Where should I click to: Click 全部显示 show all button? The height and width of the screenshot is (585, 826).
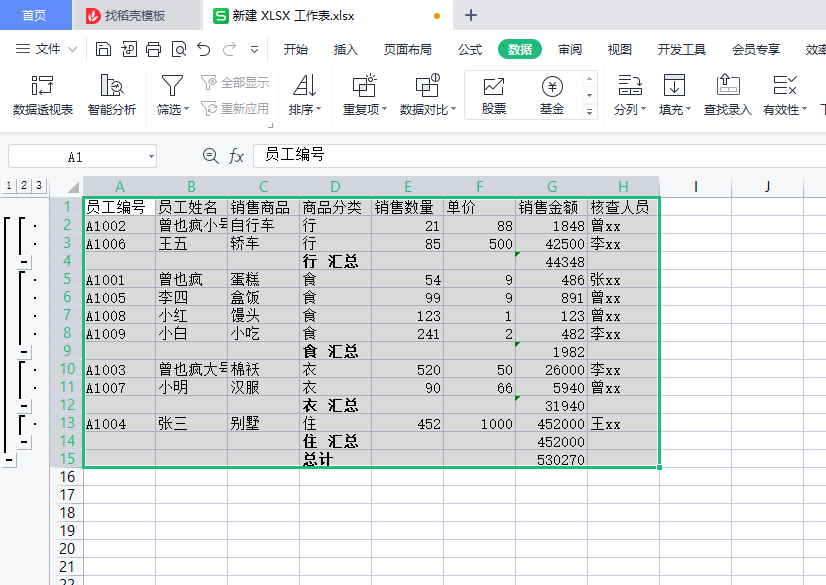pos(235,83)
